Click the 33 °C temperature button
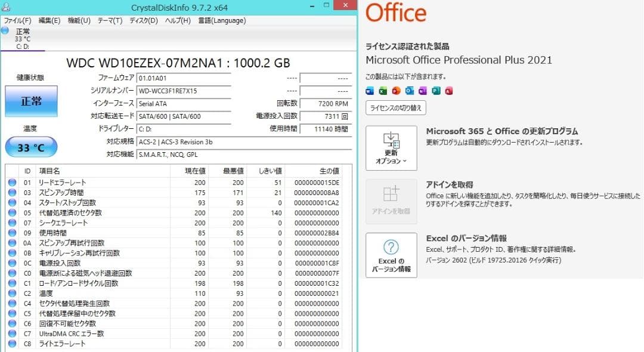 click(x=31, y=147)
